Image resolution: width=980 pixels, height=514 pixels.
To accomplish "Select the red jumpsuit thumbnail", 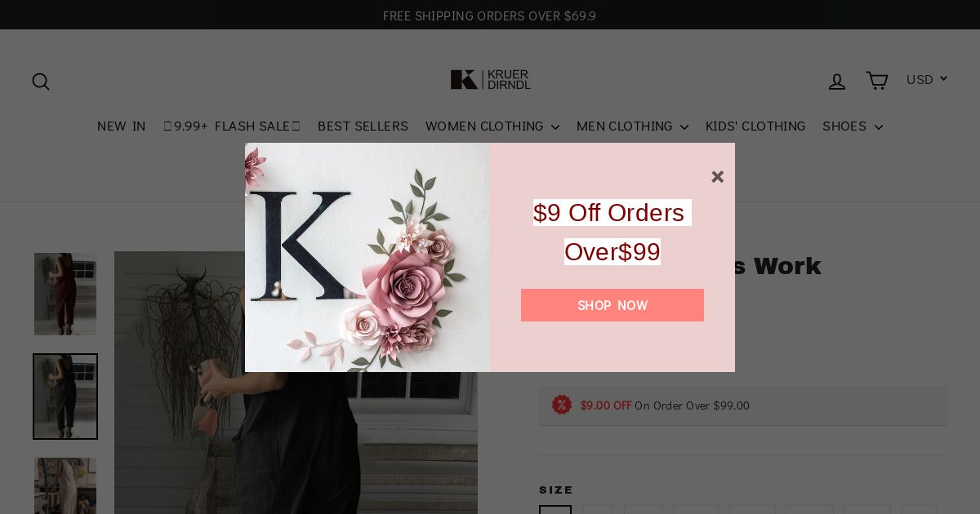I will click(65, 294).
